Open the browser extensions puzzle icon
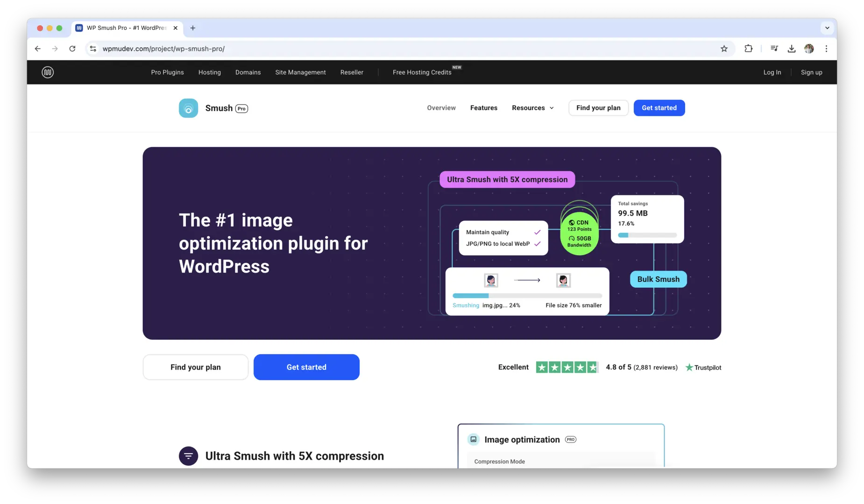This screenshot has height=504, width=864. [748, 49]
